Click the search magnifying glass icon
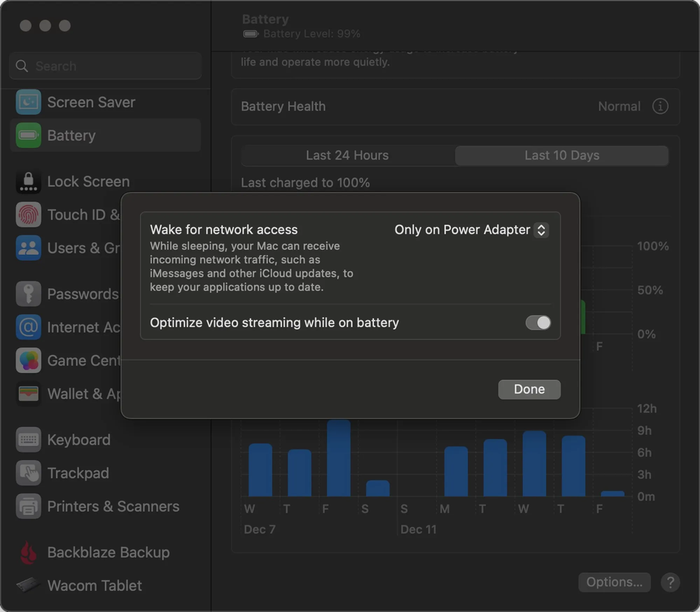700x612 pixels. 22,66
